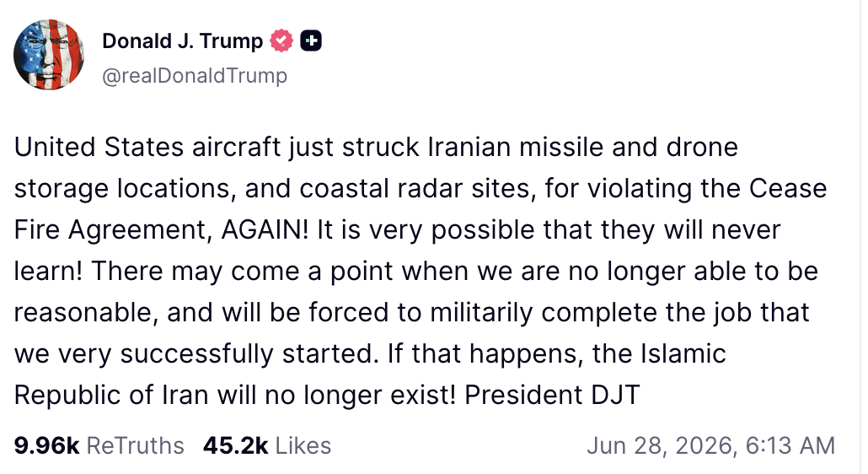Click the time 6:13 AM
The width and height of the screenshot is (868, 474).
(x=790, y=446)
